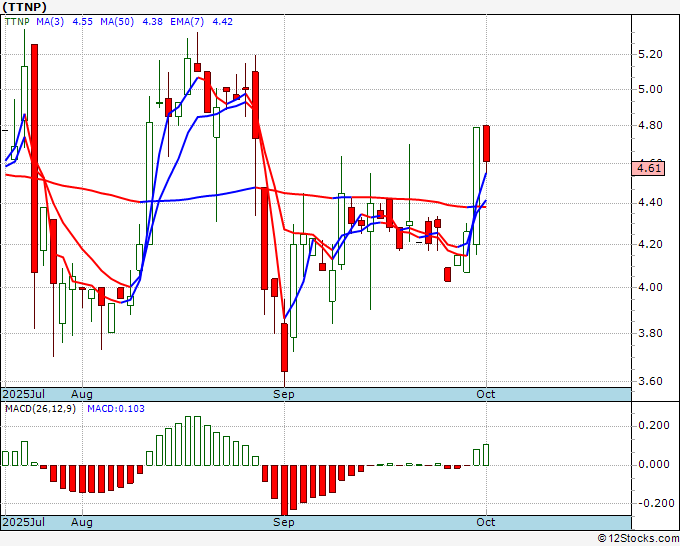Click the Aug label on price chart axis

point(82,395)
